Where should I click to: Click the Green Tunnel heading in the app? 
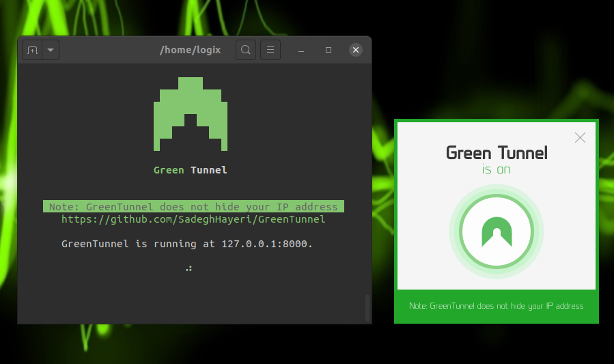(x=497, y=152)
